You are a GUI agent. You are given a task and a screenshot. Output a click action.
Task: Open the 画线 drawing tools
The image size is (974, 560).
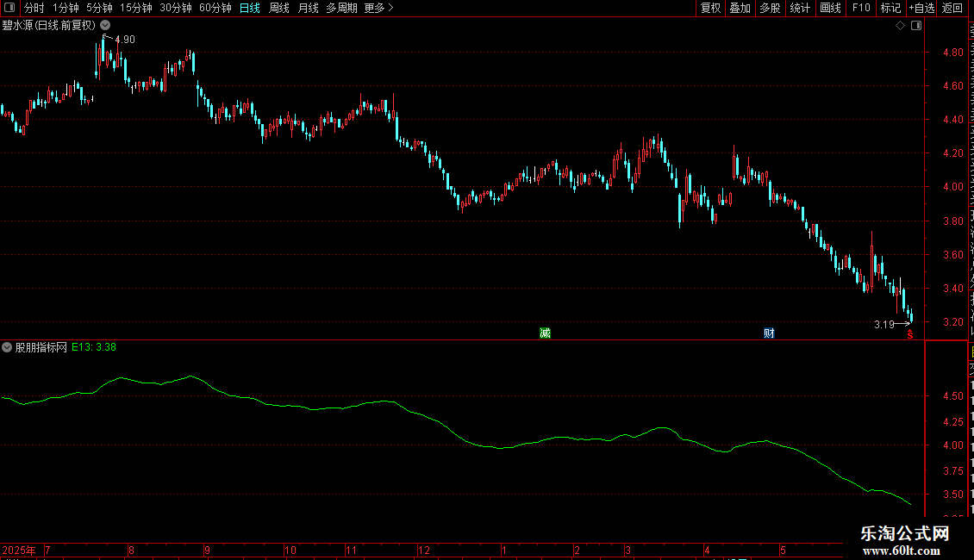point(831,8)
